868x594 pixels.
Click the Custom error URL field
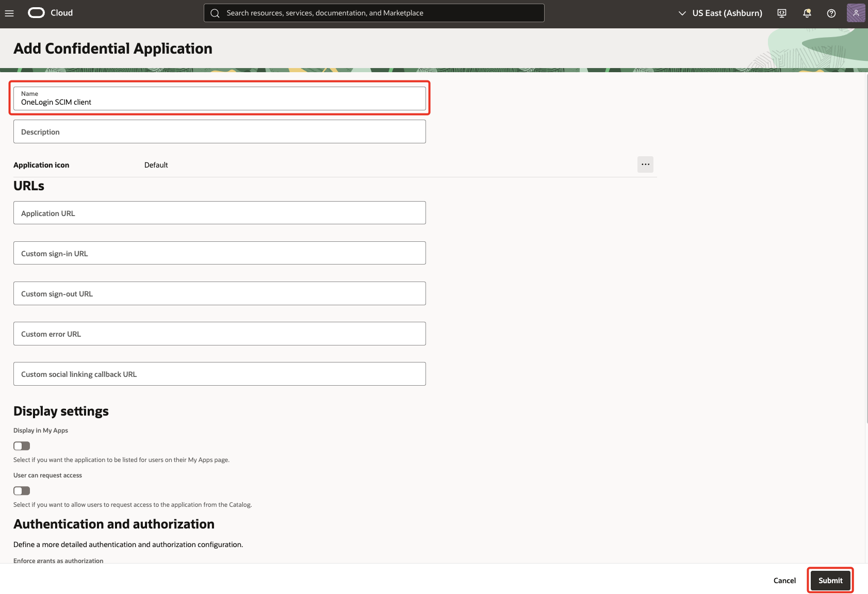click(219, 334)
